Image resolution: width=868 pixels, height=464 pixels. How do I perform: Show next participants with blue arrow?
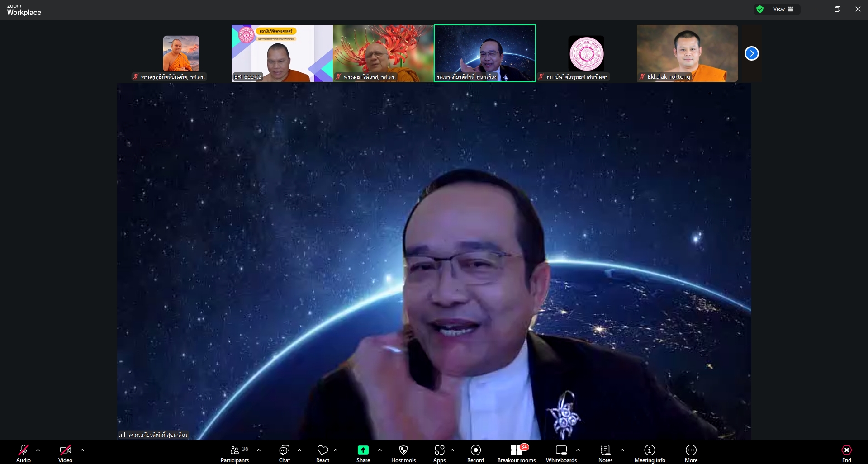coord(751,53)
